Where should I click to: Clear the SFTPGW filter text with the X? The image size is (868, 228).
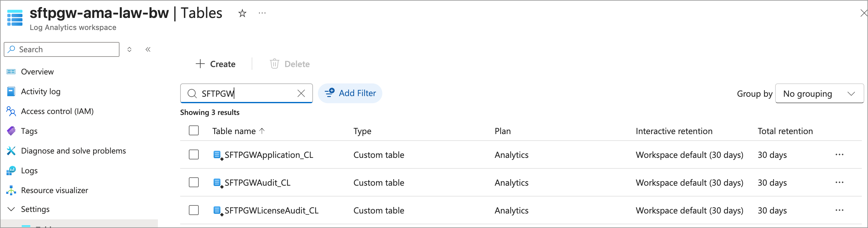pos(301,93)
